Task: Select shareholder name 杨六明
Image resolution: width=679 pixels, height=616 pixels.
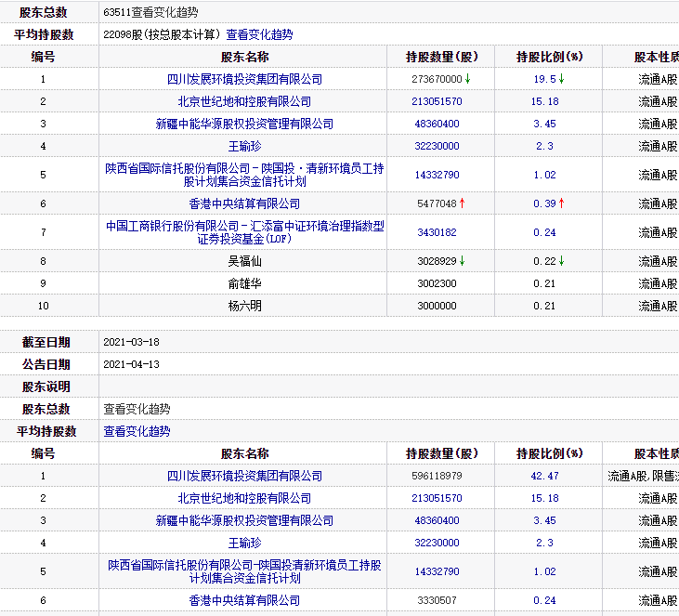Action: coord(244,306)
